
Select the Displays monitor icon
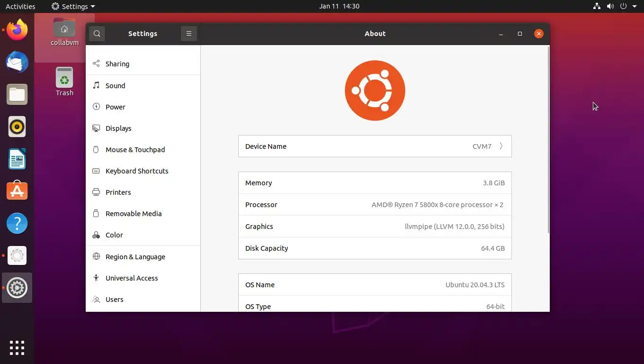coord(96,128)
